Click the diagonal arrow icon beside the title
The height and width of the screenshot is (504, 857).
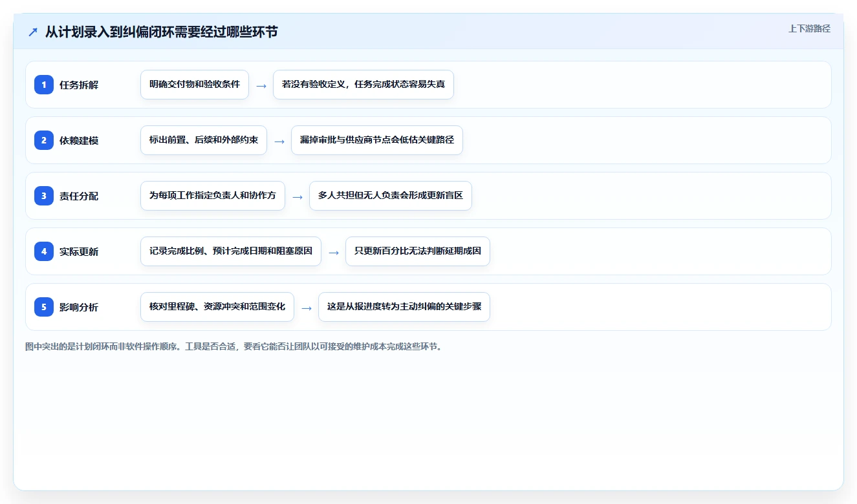coord(33,32)
